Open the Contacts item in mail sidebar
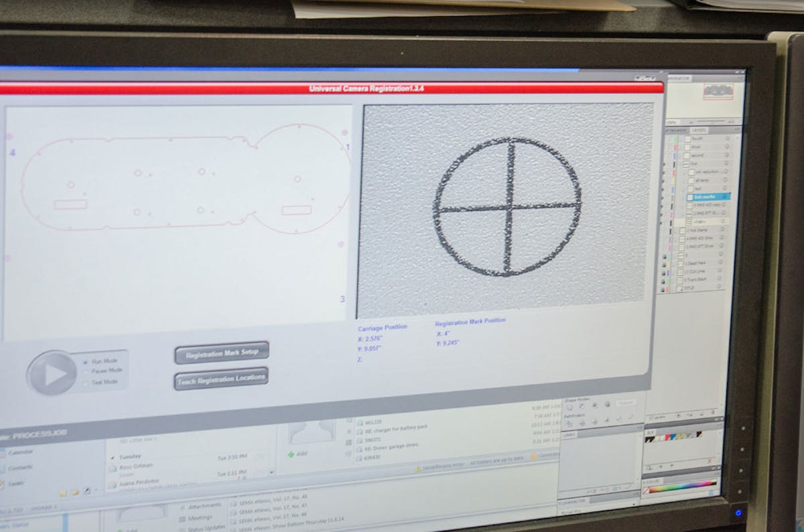804x532 pixels. click(19, 467)
